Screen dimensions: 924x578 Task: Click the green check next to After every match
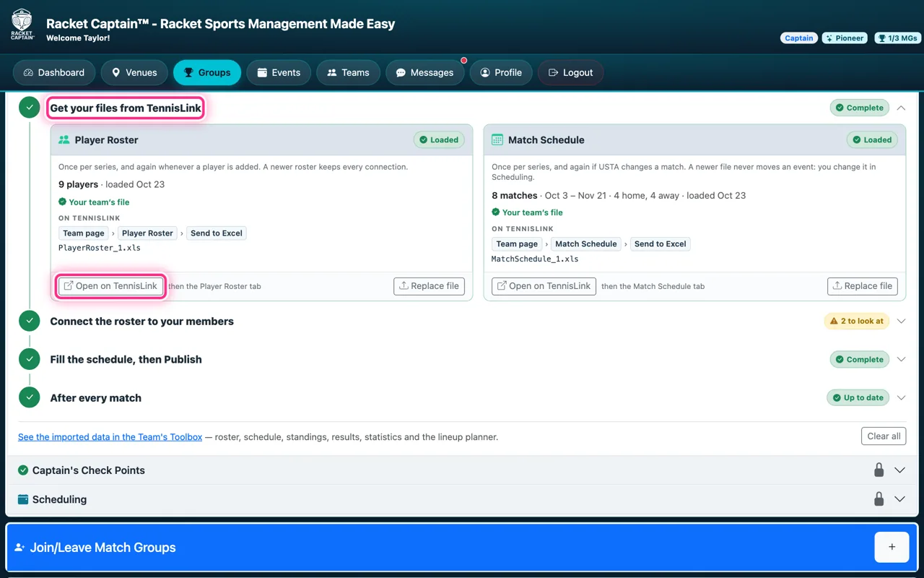(x=29, y=397)
